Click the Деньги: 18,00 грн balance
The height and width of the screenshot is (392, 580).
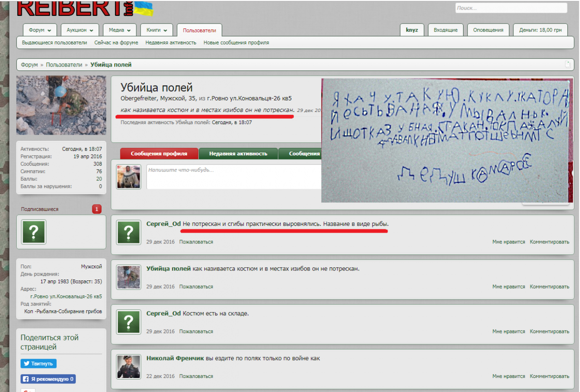[x=540, y=30]
